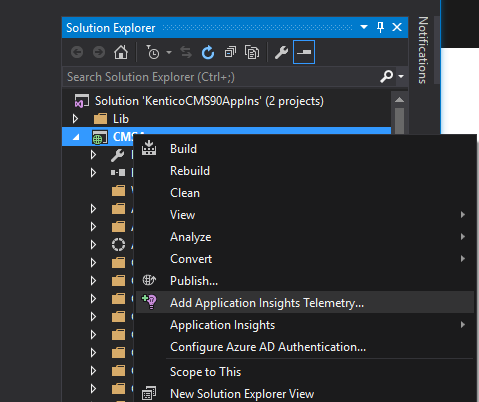
Task: Click the Back navigation arrow icon
Action: pos(77,52)
